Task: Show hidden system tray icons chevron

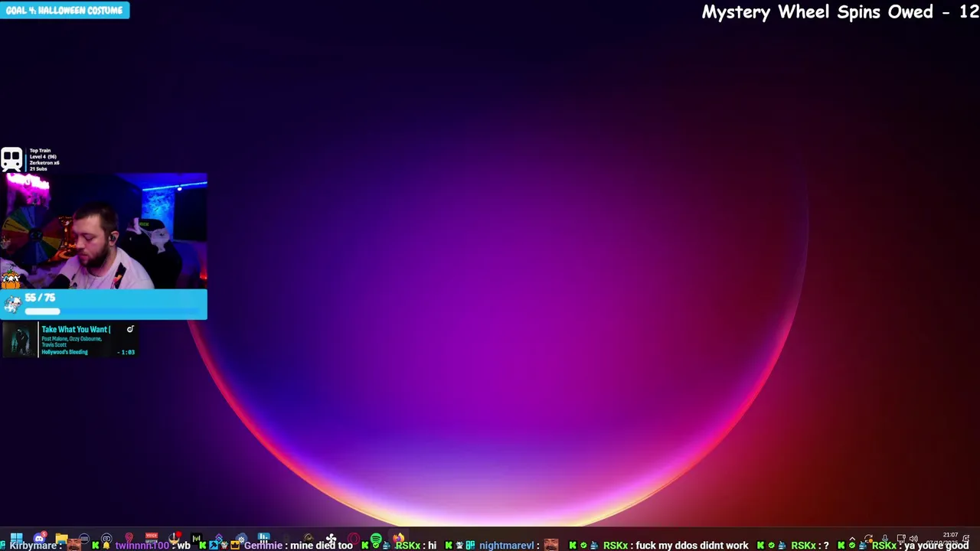Action: coord(852,539)
